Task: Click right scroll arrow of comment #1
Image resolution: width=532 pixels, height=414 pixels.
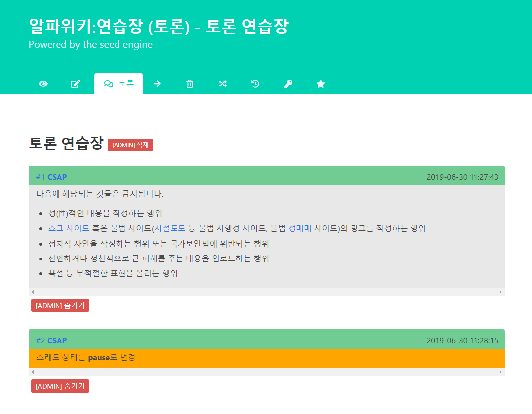Action: pos(500,292)
